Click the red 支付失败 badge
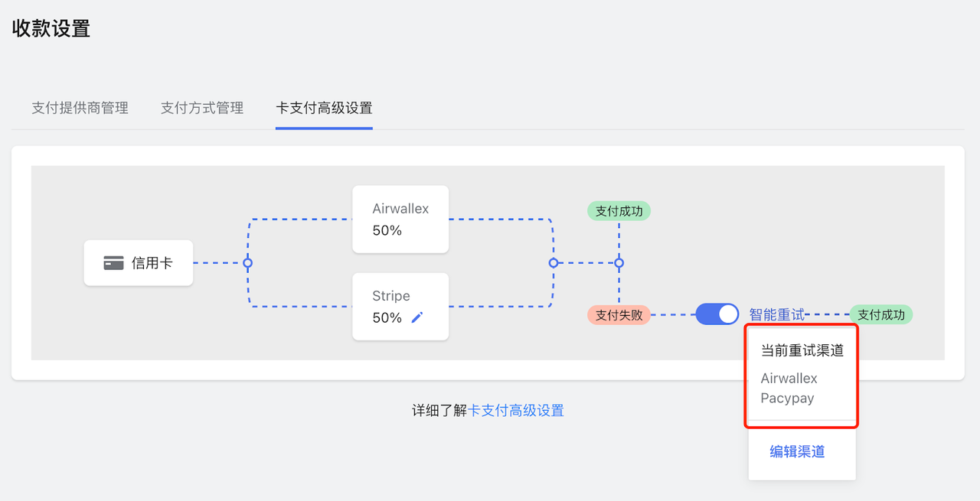 (619, 314)
